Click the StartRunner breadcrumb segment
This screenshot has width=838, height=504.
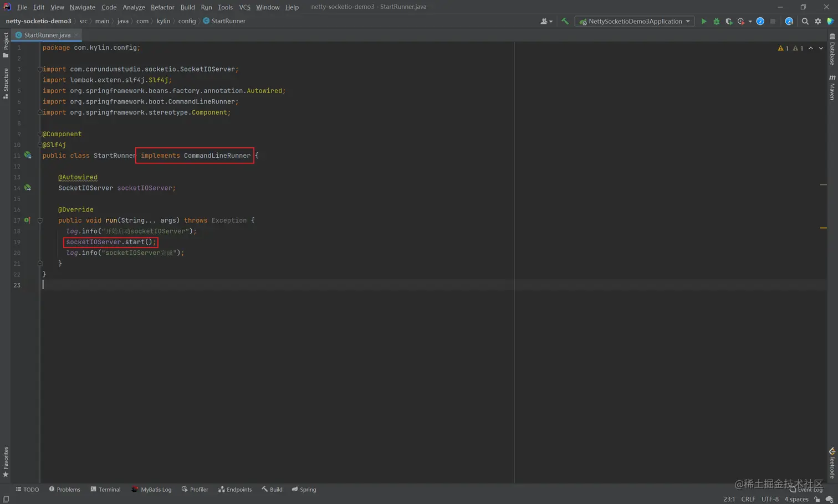224,21
